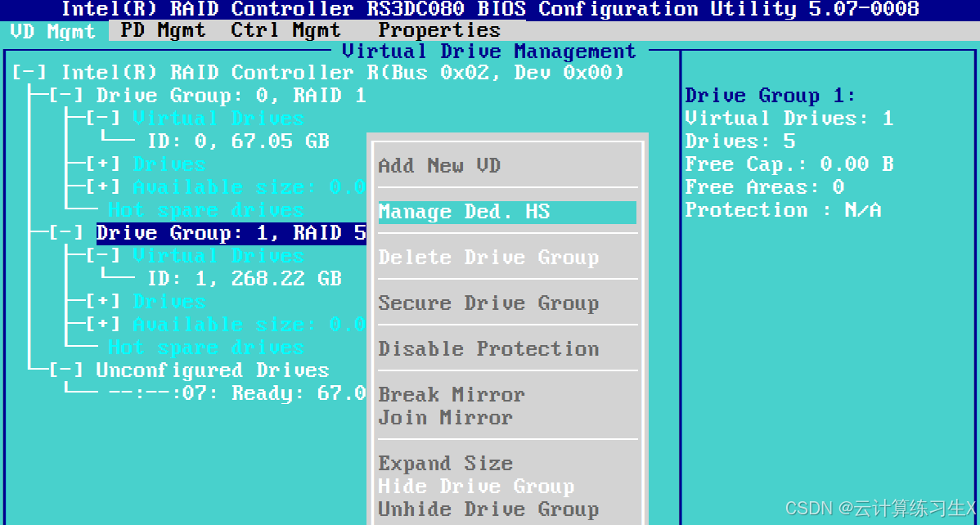Click 'Free Areas: 0' in info panel

(x=765, y=187)
